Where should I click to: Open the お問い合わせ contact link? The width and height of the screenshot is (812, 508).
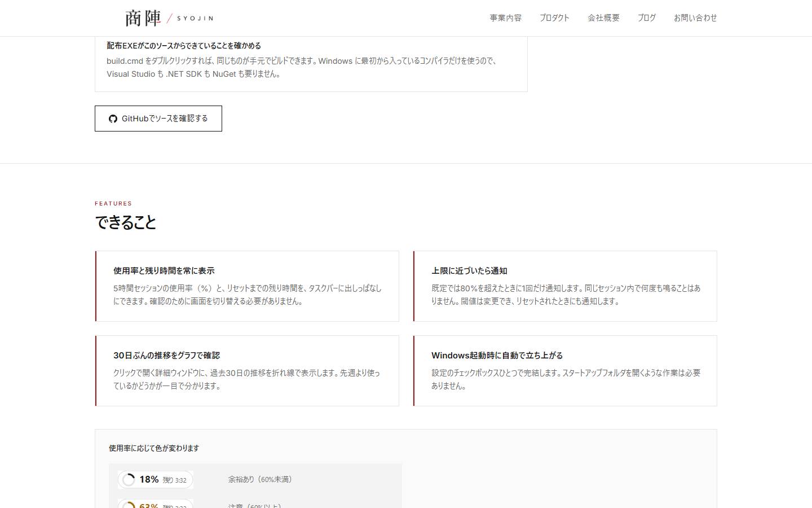[x=695, y=18]
